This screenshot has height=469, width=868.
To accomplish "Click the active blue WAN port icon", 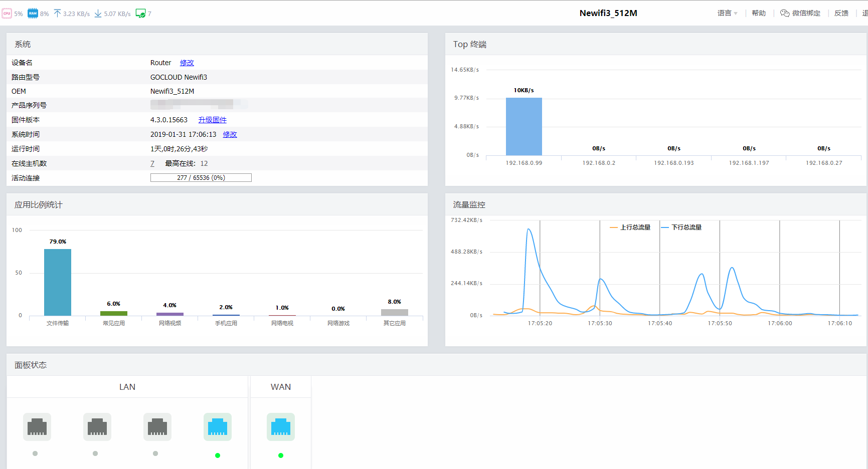I will (281, 427).
